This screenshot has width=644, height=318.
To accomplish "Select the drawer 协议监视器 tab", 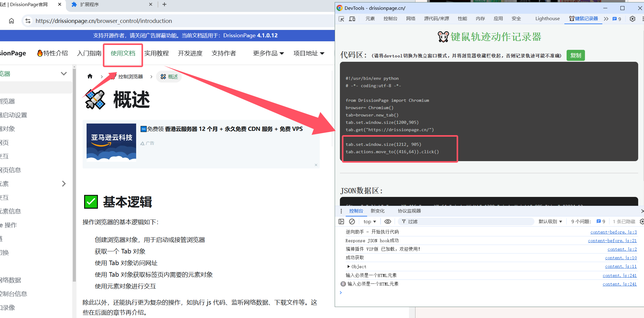I will coord(409,211).
